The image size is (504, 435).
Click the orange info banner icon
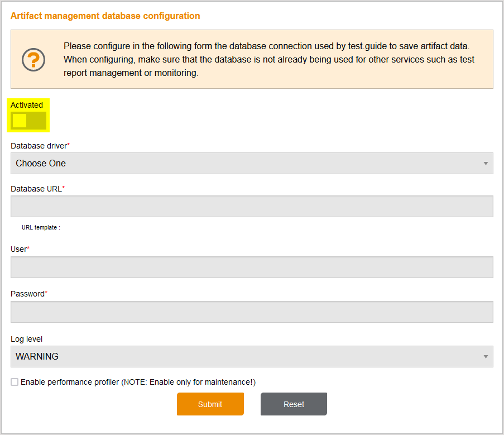point(33,59)
